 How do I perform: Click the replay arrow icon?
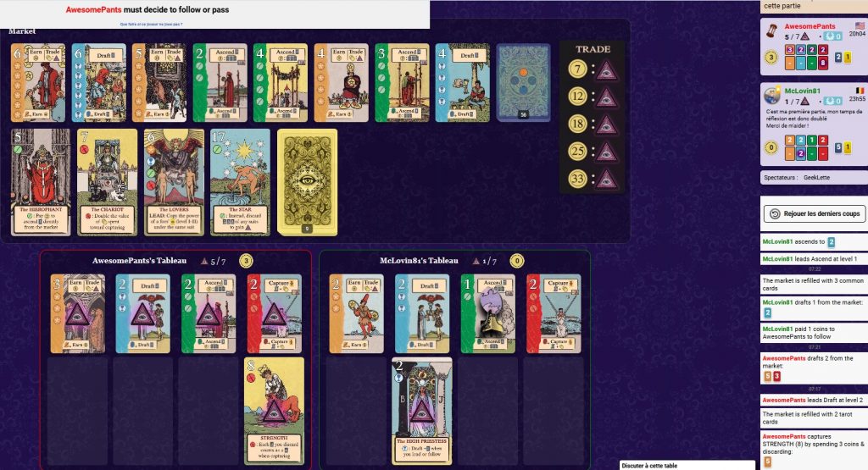click(x=775, y=213)
